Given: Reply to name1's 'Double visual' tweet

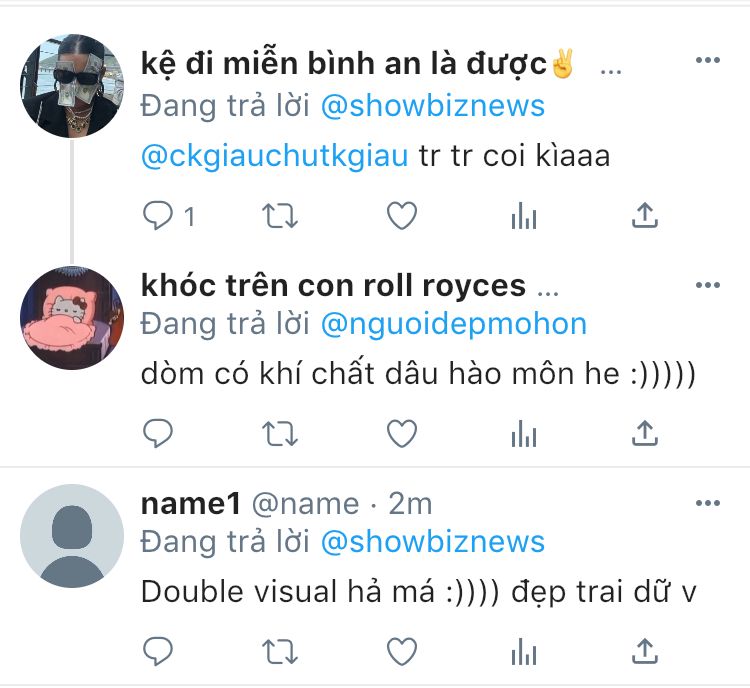Looking at the screenshot, I should coord(158,652).
